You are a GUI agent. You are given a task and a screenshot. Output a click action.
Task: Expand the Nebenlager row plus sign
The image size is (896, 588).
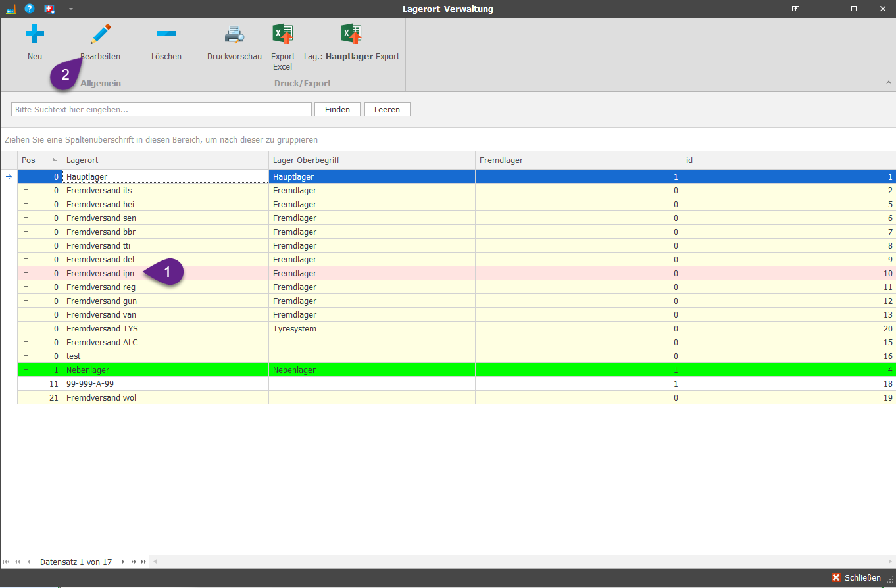26,370
